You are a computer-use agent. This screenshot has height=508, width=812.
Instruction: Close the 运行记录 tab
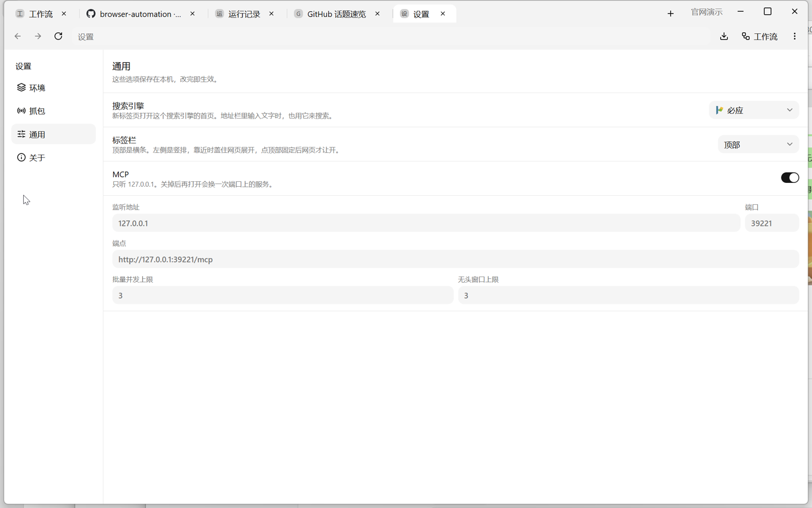point(271,14)
